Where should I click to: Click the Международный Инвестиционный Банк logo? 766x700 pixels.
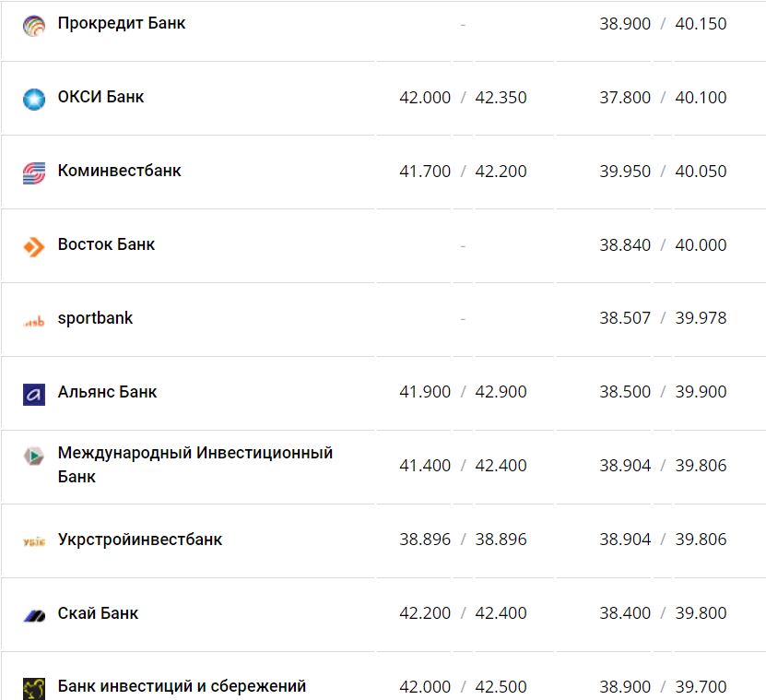pyautogui.click(x=34, y=456)
